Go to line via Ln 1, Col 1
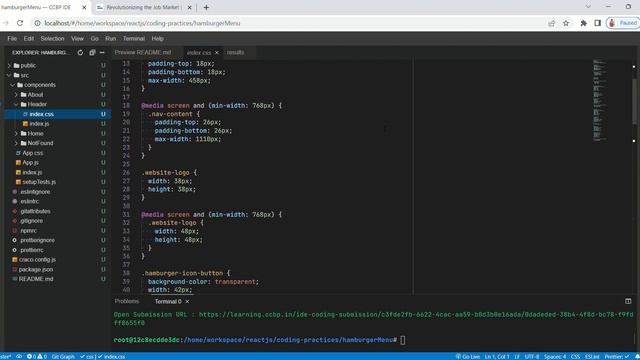This screenshot has height=360, width=640. 497,357
